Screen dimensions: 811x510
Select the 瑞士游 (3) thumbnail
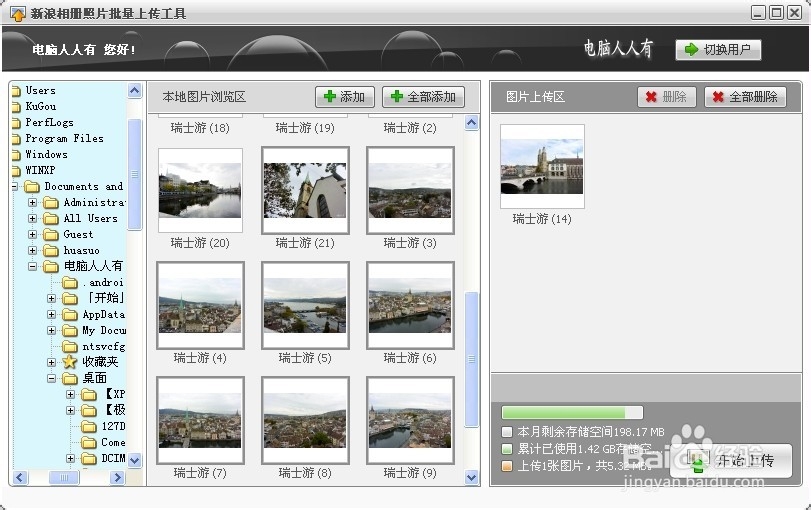tap(410, 190)
